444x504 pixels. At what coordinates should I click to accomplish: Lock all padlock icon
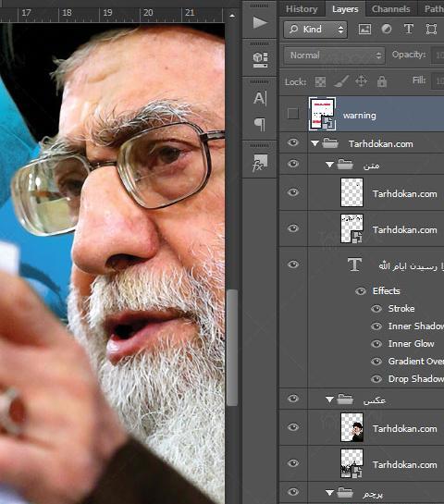pos(382,81)
